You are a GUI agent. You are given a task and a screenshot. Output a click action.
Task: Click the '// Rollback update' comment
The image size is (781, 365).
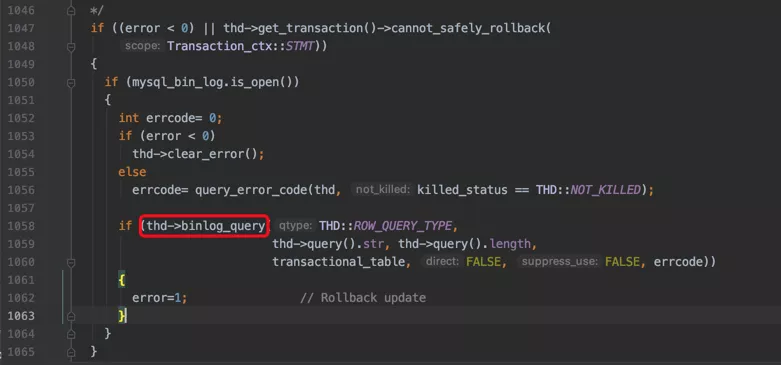tap(363, 298)
